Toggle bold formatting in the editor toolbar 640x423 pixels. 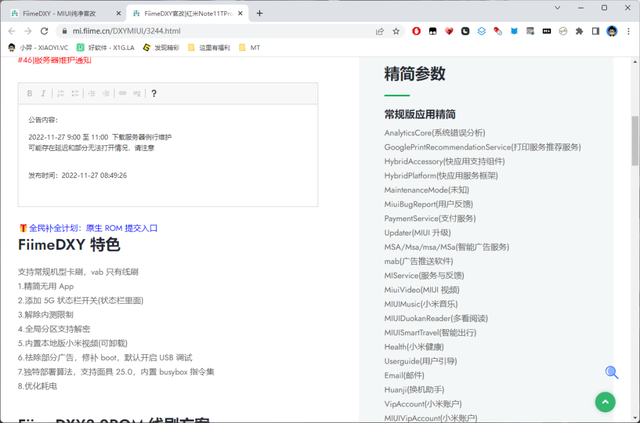coord(29,94)
